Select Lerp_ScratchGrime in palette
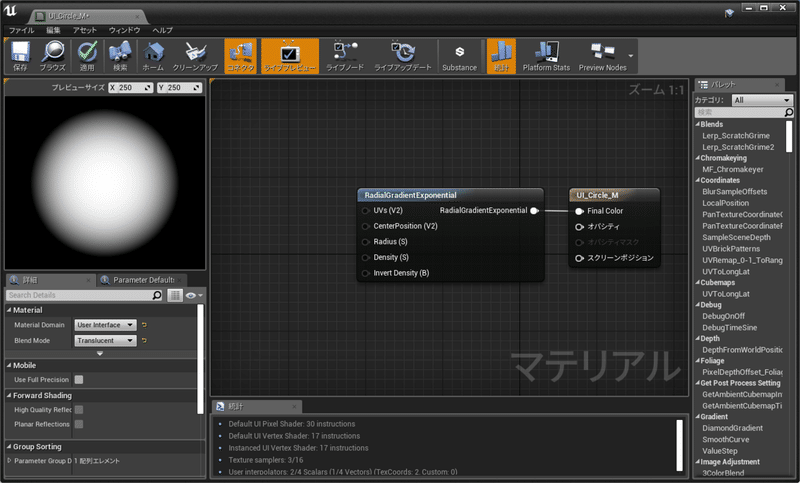The image size is (800, 483). point(736,136)
